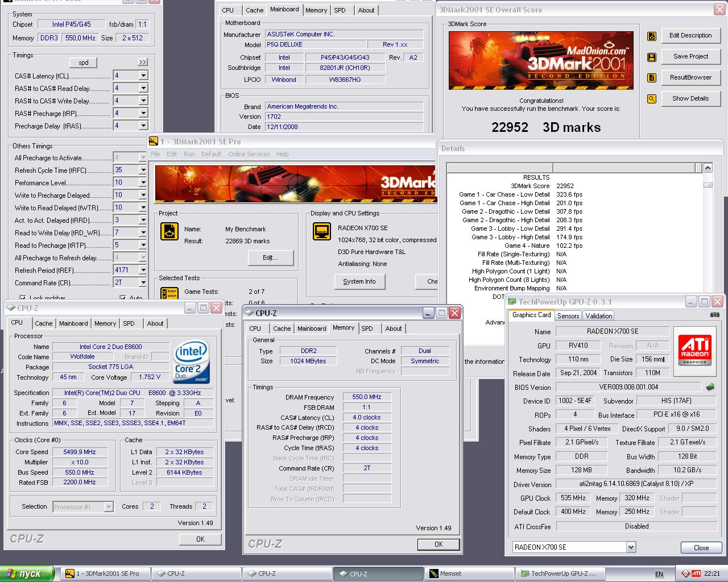Toggle the Lock mchbar checkbox in Memset

(x=23, y=298)
